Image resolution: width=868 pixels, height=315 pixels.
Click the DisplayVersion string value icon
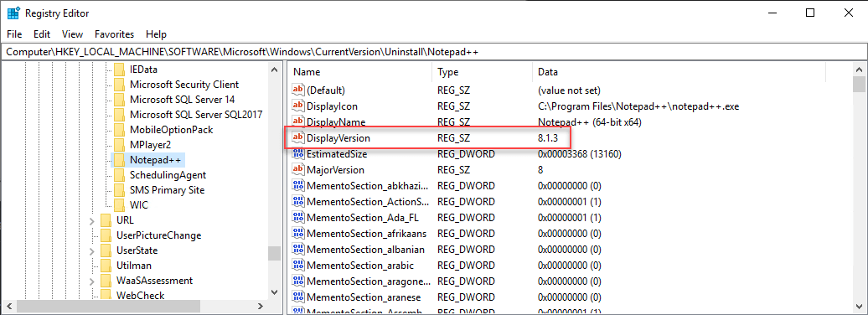298,138
